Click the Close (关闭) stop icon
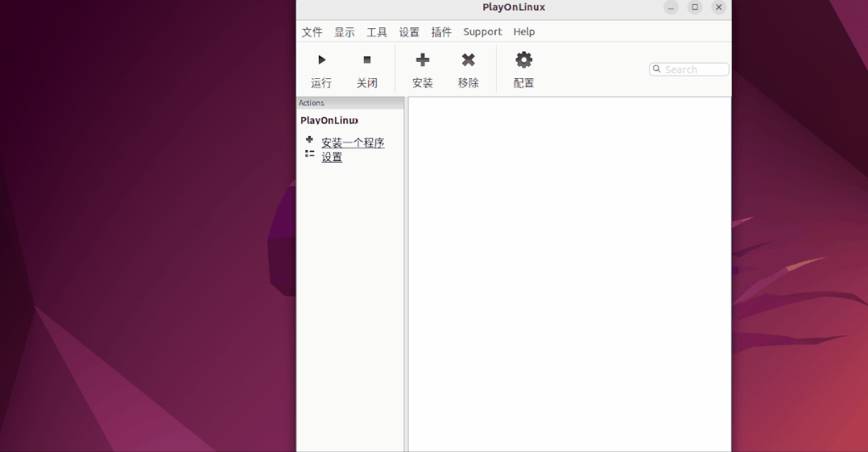 tap(367, 60)
